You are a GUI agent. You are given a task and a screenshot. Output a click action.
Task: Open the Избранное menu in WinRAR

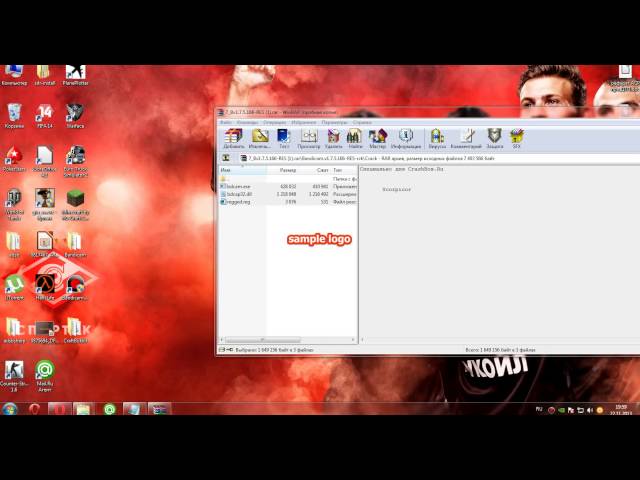coord(304,122)
